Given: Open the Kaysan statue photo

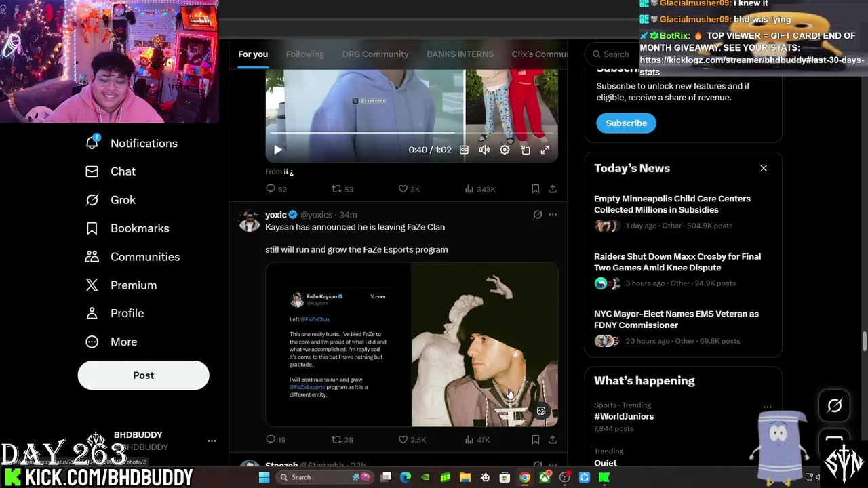Looking at the screenshot, I should (485, 344).
